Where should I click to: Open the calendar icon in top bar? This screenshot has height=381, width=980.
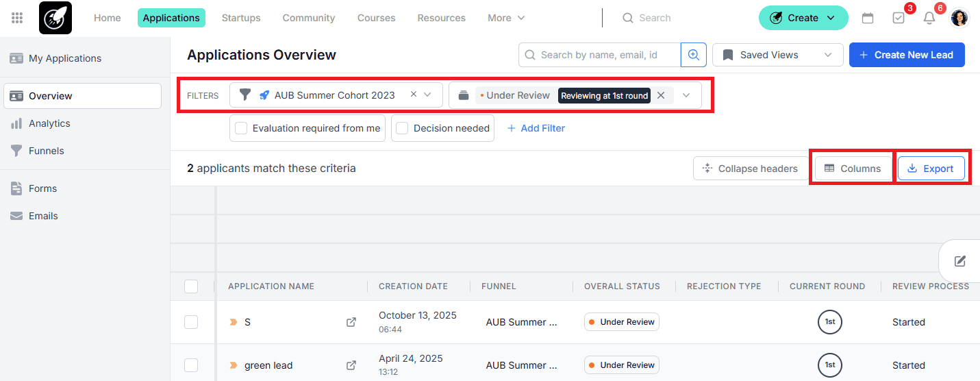pos(868,18)
